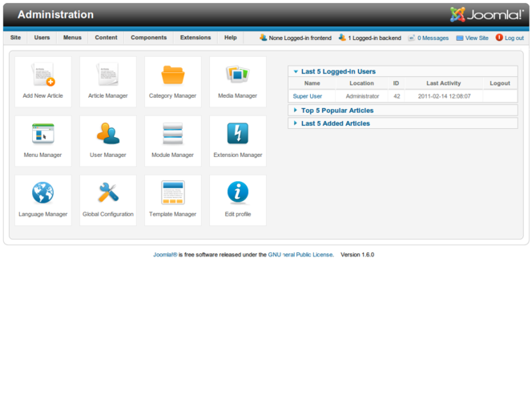The image size is (532, 399).
Task: Open the Extension Manager icon
Action: pyautogui.click(x=237, y=135)
